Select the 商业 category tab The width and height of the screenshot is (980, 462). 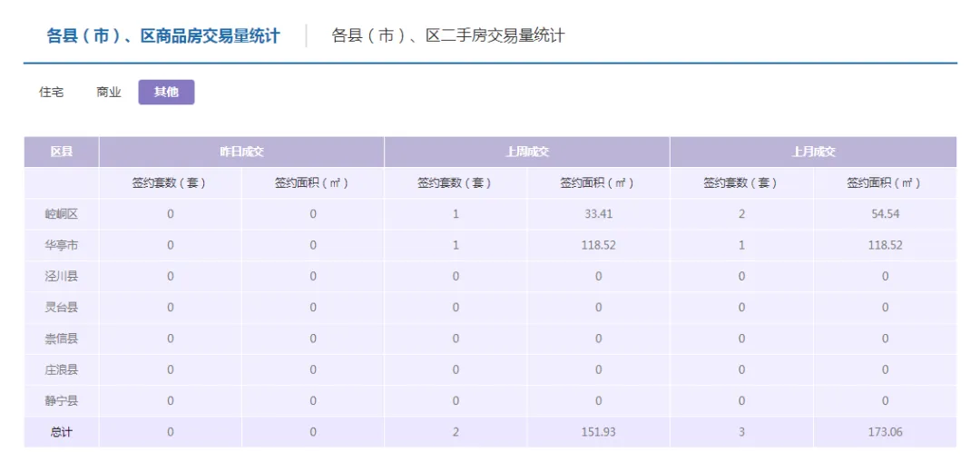[108, 93]
